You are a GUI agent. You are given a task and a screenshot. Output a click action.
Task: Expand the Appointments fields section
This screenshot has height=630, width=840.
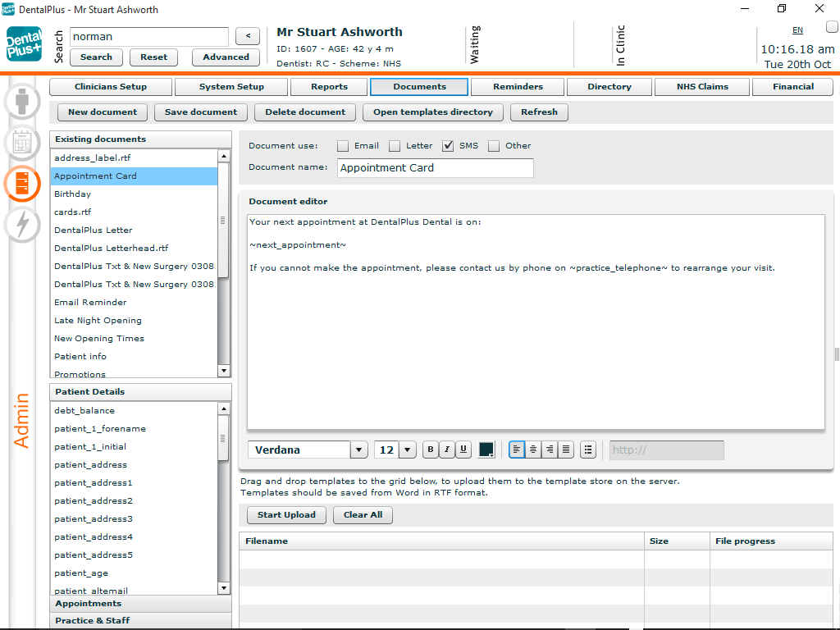tap(139, 603)
